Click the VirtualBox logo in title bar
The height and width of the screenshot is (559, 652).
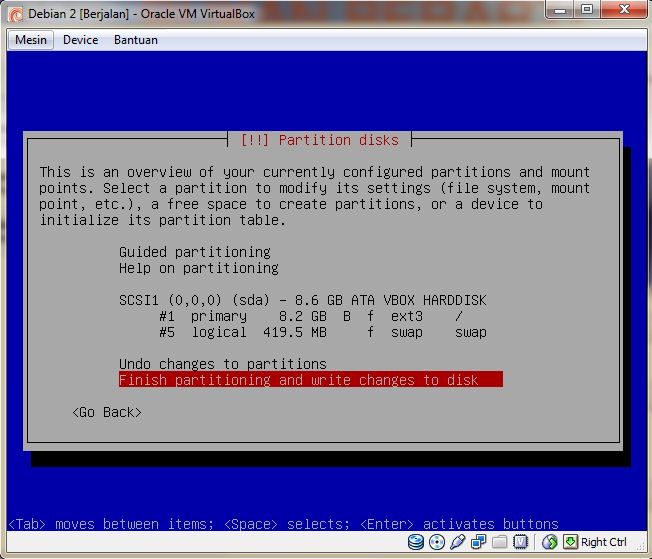(16, 14)
